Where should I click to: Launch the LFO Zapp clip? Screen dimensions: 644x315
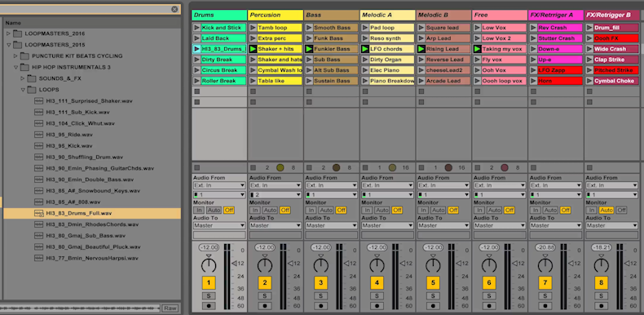(533, 70)
